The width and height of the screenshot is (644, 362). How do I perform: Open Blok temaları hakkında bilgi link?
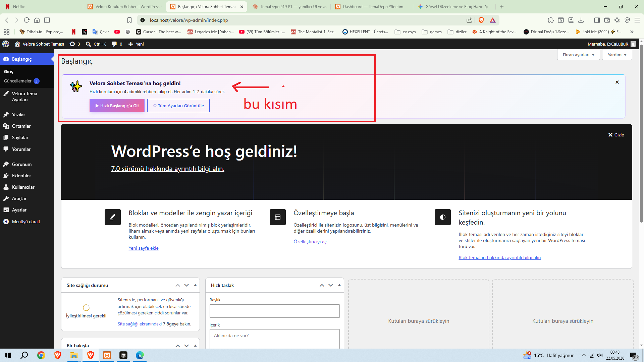[500, 257]
